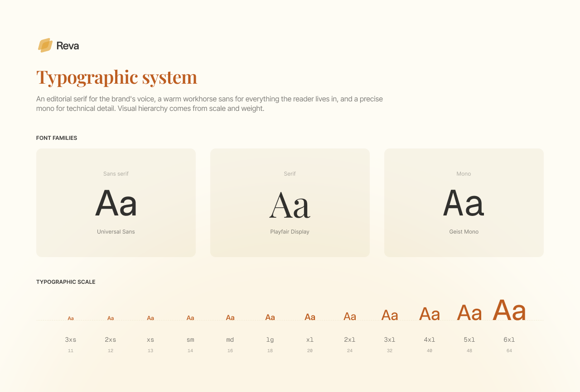Click the size value 13
Image resolution: width=580 pixels, height=392 pixels.
(150, 351)
